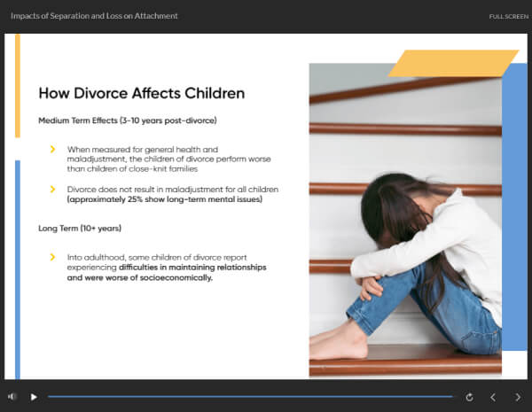This screenshot has width=532, height=412.
Task: Mute the slide audio with the speaker icon
Action: 12,397
